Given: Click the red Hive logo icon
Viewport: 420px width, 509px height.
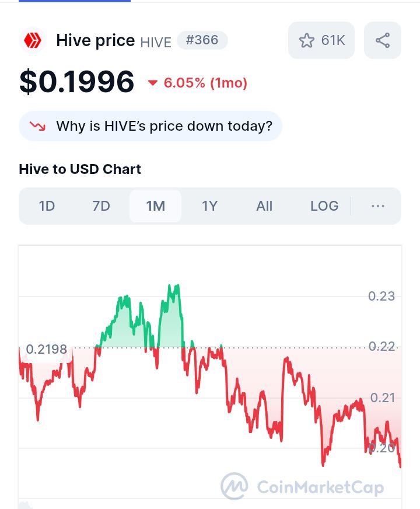Looking at the screenshot, I should coord(33,41).
